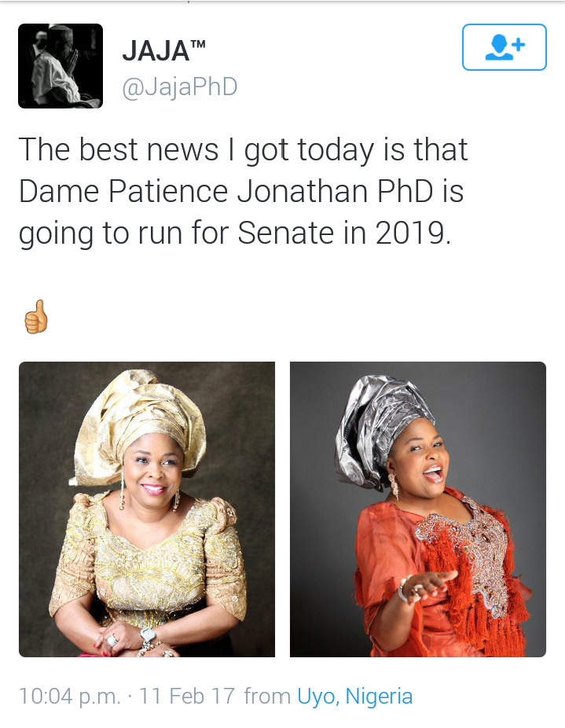Click the word from before the location
Screen dimensions: 565x728
click(267, 696)
